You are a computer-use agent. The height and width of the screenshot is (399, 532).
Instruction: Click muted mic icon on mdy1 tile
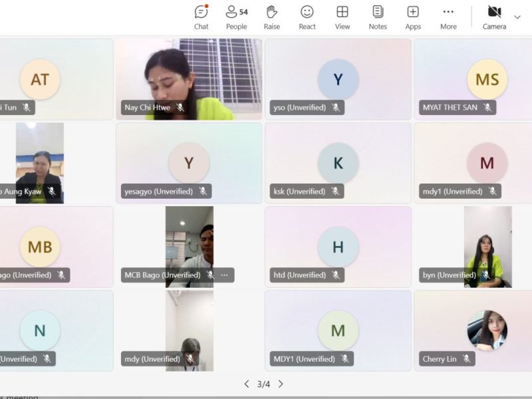click(492, 192)
